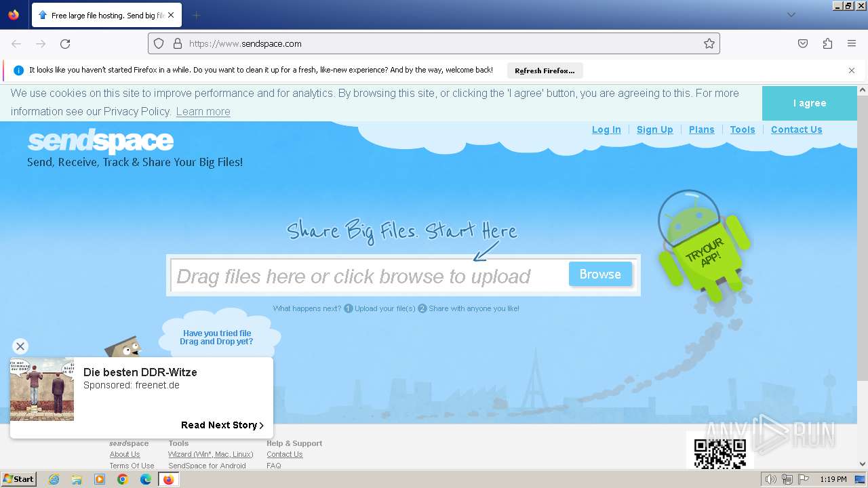This screenshot has width=868, height=488.
Task: Expand the list all tabs dropdown arrow
Action: (791, 15)
